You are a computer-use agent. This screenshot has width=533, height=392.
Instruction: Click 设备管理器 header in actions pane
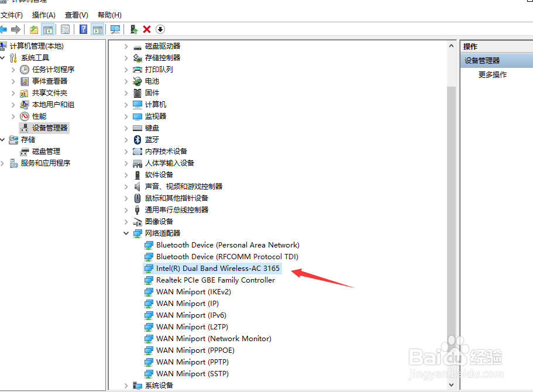497,60
